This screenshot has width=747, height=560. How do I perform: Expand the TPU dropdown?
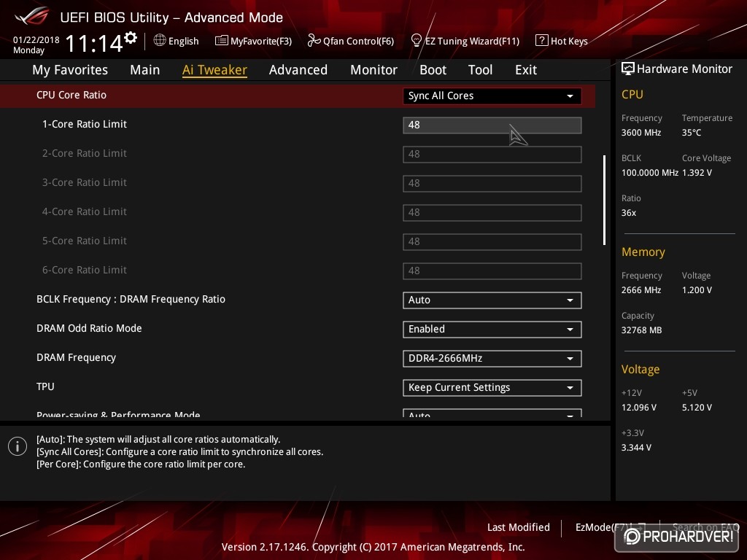(x=492, y=388)
